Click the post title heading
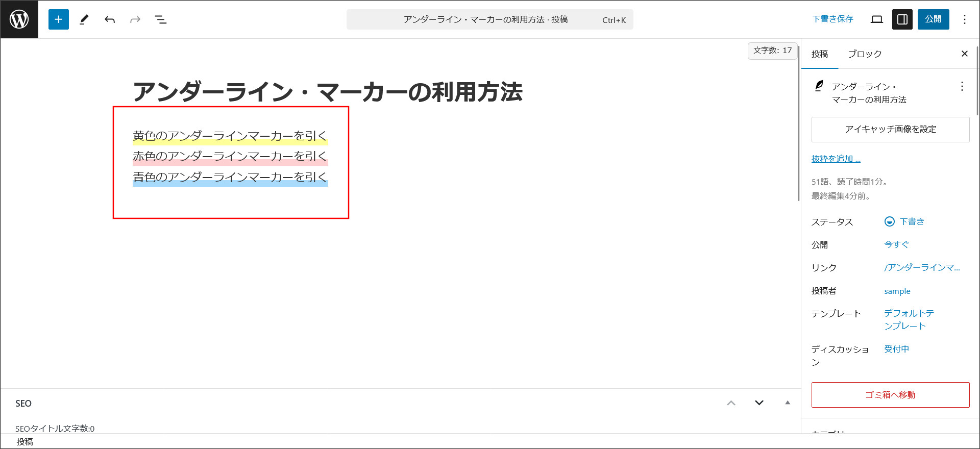This screenshot has height=449, width=980. pos(328,92)
